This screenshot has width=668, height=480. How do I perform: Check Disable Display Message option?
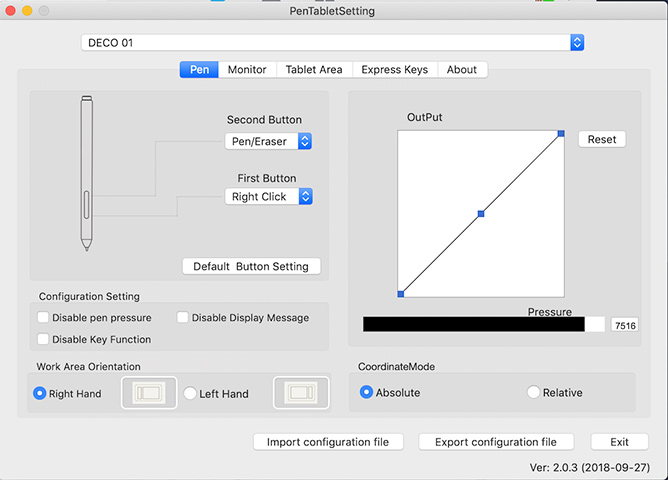point(182,317)
